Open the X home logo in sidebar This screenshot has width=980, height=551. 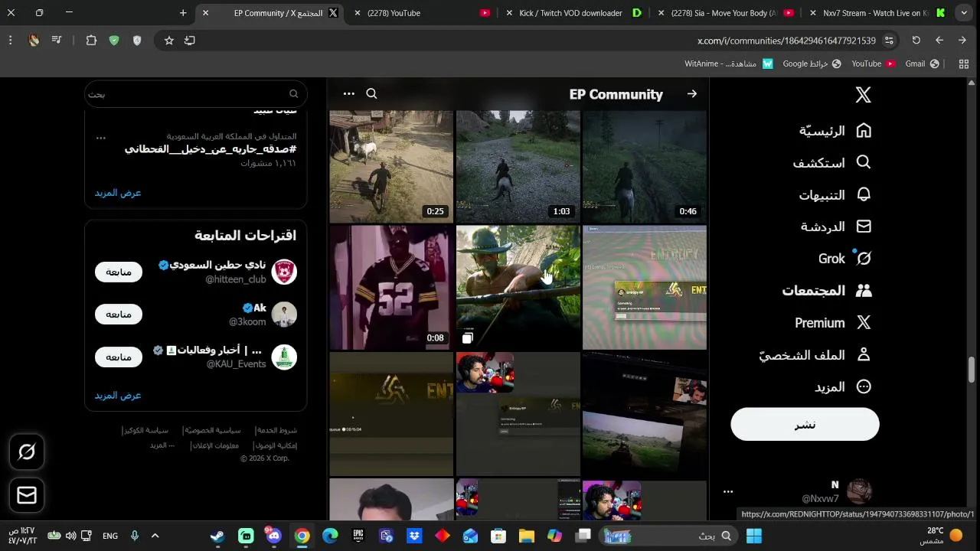863,95
